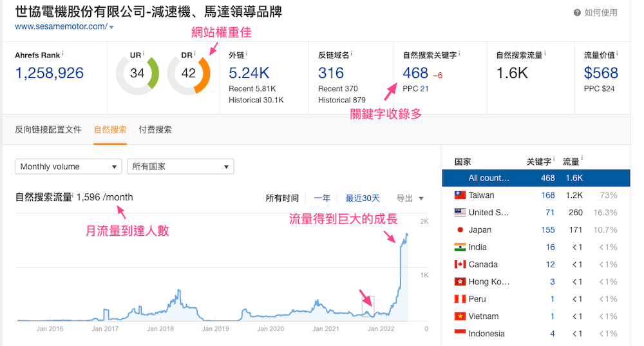The height and width of the screenshot is (346, 644).
Task: Switch to the 付费搜索 tab
Action: click(155, 130)
